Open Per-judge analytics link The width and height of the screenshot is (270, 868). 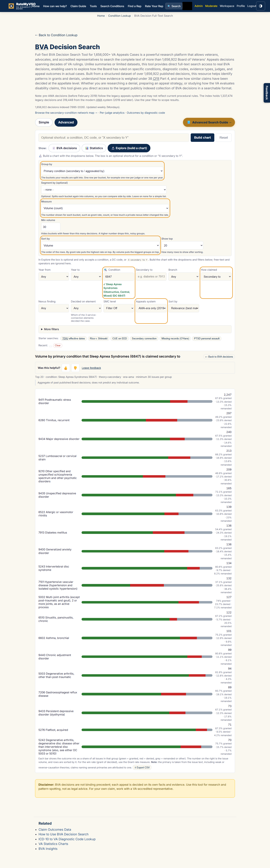pyautogui.click(x=112, y=113)
